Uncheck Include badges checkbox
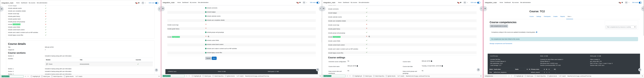This screenshot has height=78, width=644. point(206,12)
